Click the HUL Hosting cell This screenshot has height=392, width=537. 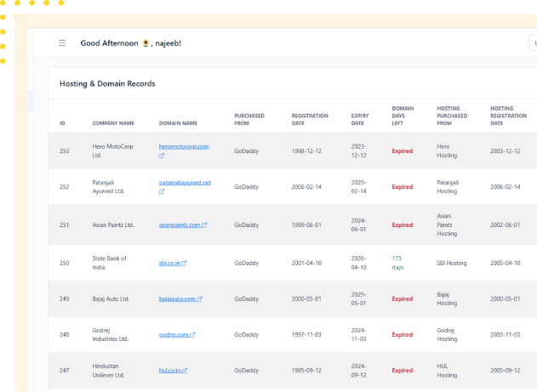pos(447,371)
